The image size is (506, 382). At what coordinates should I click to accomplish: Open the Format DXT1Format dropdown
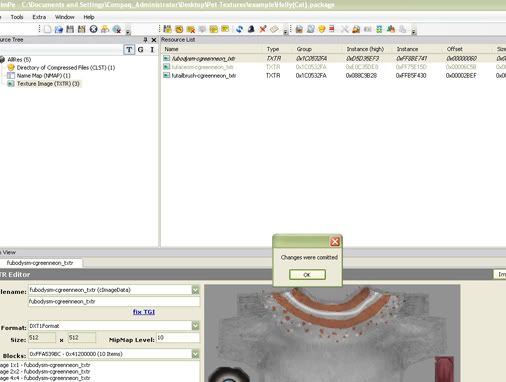point(196,326)
